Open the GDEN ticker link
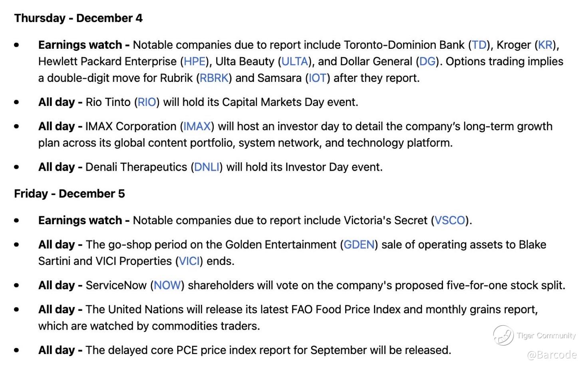Image resolution: width=588 pixels, height=368 pixels. click(x=359, y=245)
